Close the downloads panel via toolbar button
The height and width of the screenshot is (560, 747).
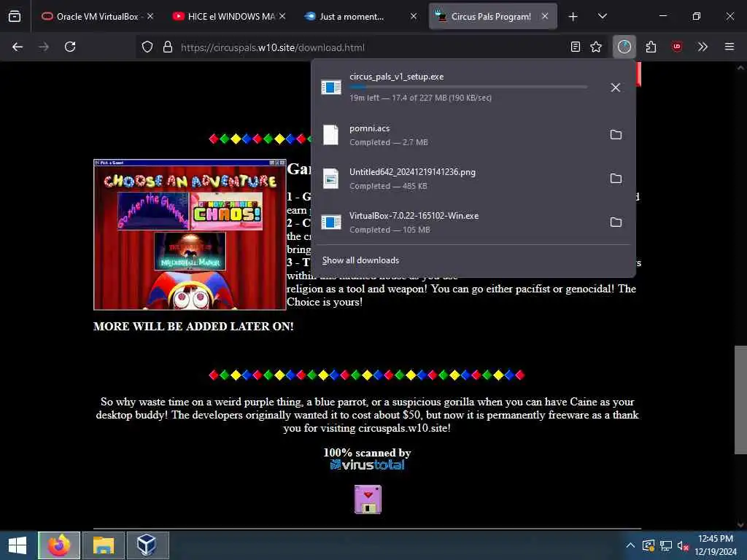[x=624, y=47]
